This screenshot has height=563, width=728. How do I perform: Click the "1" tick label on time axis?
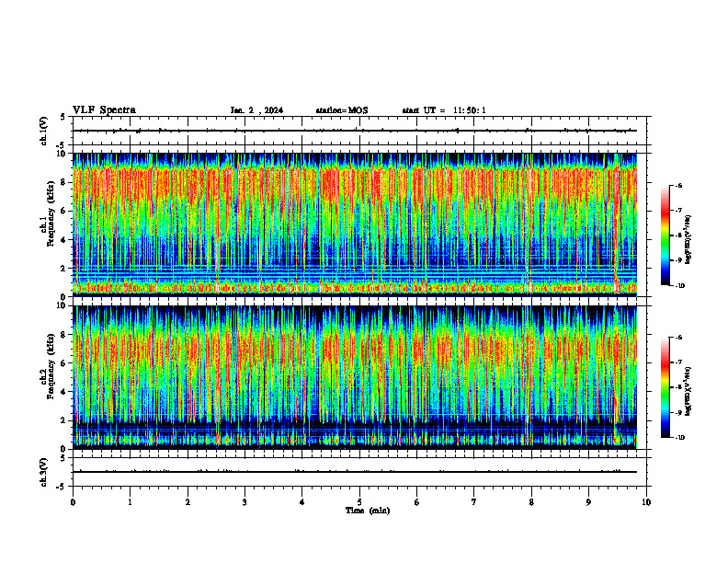(131, 502)
